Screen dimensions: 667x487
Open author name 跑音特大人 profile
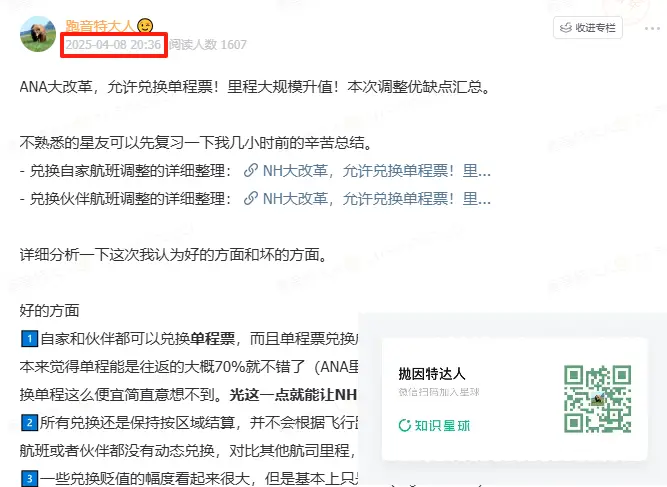pos(100,26)
